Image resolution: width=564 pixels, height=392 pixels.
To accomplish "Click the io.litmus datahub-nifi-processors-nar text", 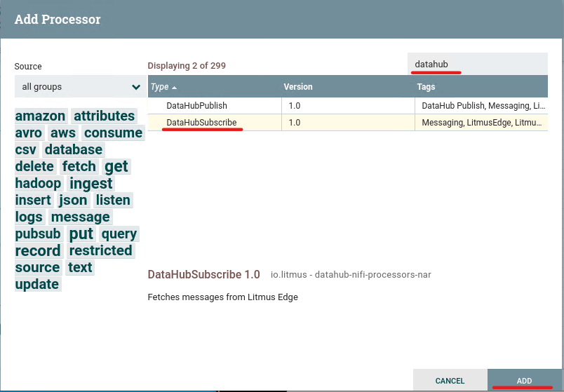I will pyautogui.click(x=351, y=275).
